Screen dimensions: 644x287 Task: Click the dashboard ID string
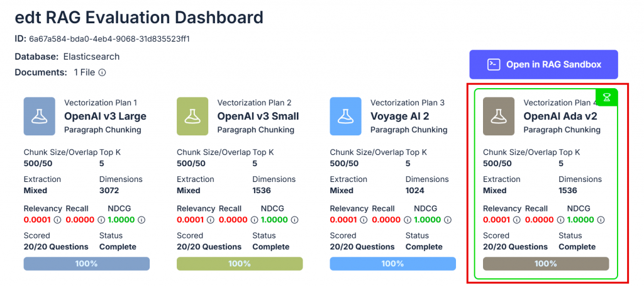pyautogui.click(x=109, y=39)
